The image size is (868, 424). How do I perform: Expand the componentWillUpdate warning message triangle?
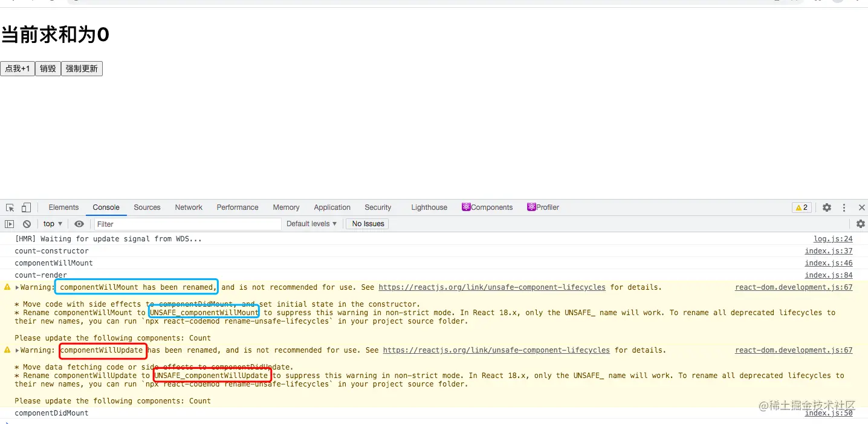coord(17,350)
